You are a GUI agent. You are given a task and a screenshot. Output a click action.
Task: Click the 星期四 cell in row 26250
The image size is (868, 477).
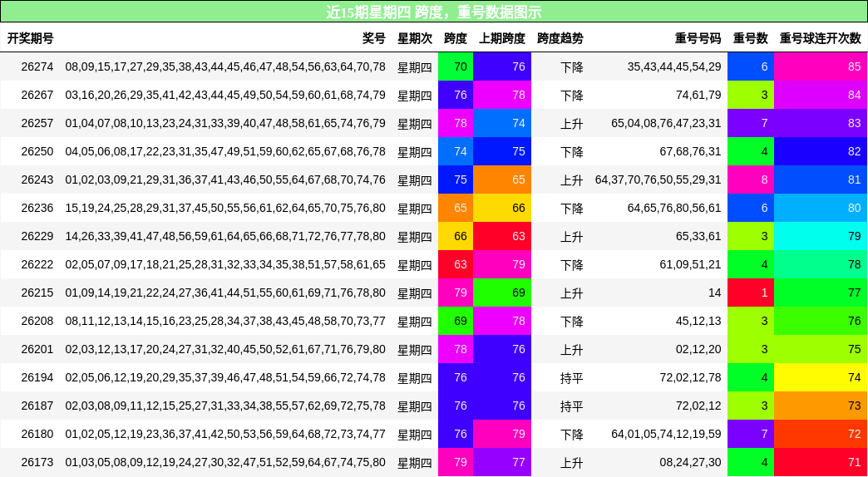click(415, 151)
